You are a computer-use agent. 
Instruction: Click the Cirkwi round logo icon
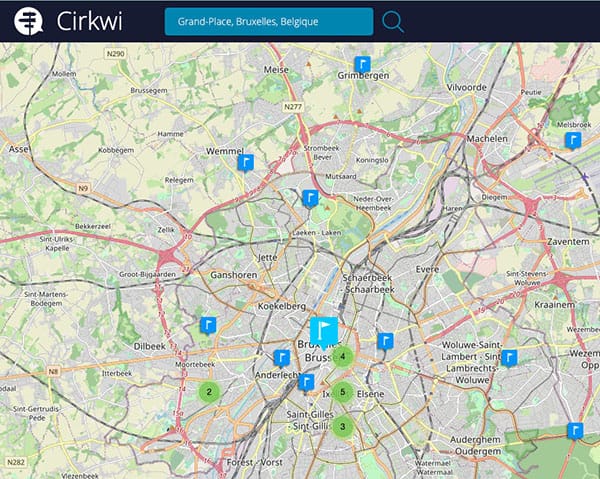click(x=25, y=21)
